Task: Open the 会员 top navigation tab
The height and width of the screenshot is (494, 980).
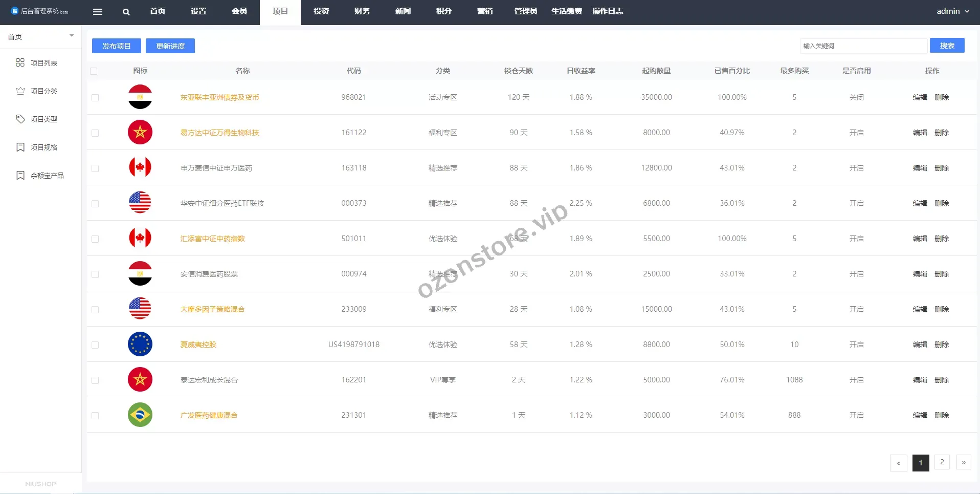Action: [x=239, y=11]
